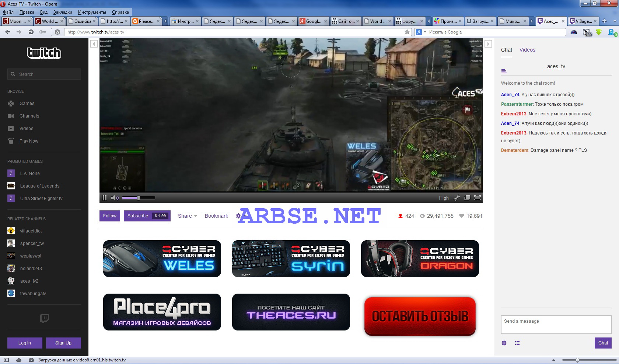Expand the Share dropdown
619x364 pixels.
(187, 216)
